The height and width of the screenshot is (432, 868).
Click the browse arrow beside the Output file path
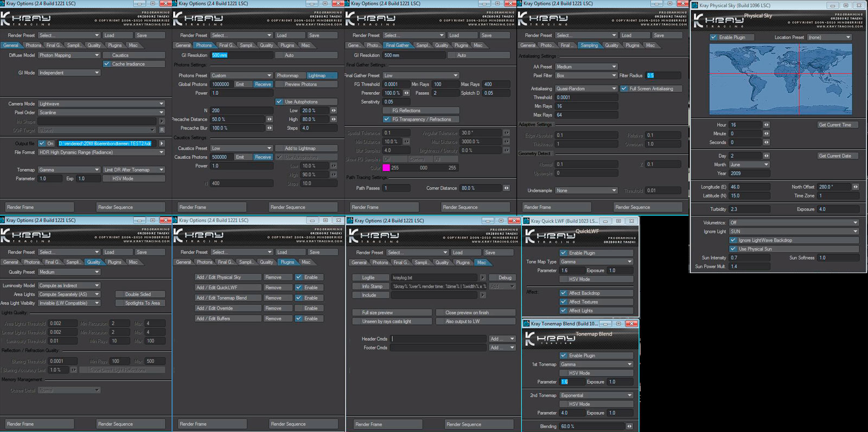pos(162,144)
